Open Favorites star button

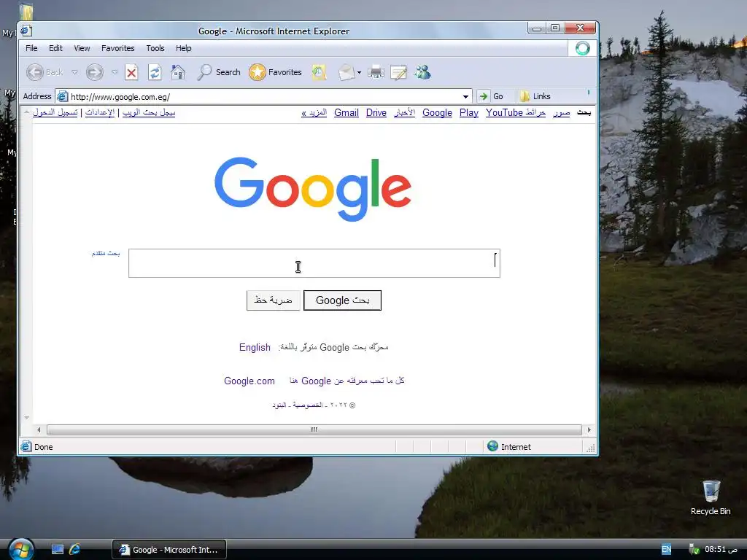(x=275, y=72)
